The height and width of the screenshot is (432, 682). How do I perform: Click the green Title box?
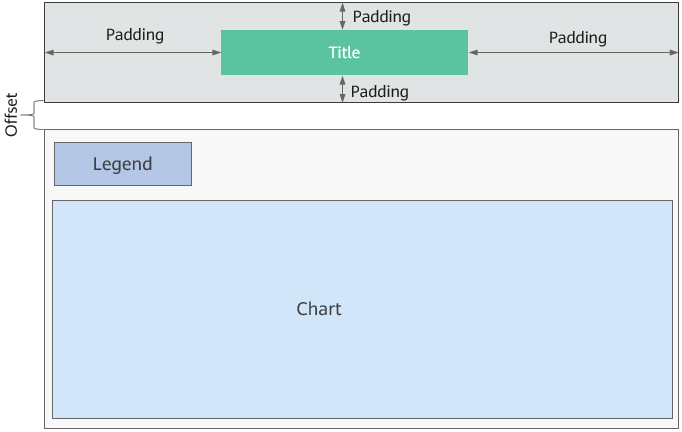coord(344,52)
